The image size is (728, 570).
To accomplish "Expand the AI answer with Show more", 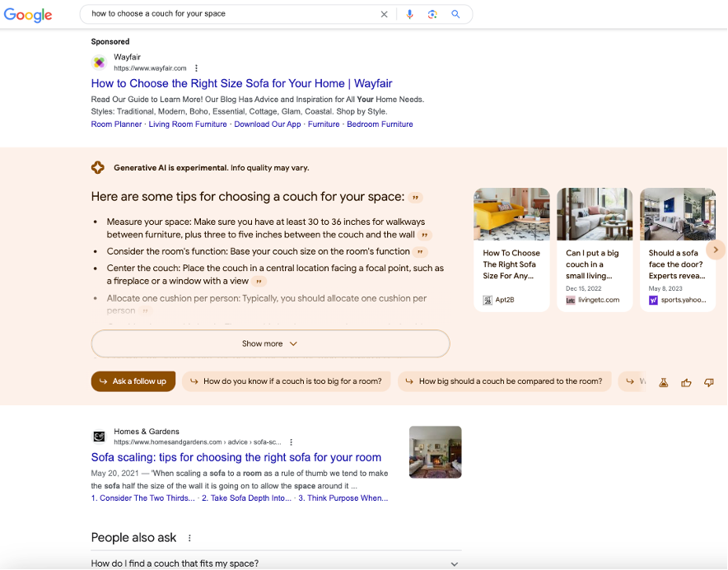I will [x=270, y=343].
